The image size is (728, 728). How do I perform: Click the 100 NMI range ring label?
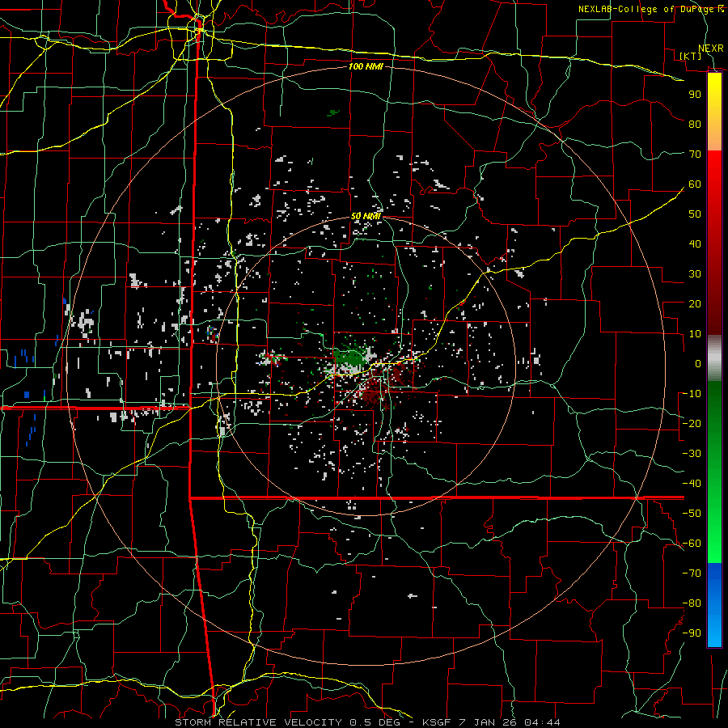point(366,66)
